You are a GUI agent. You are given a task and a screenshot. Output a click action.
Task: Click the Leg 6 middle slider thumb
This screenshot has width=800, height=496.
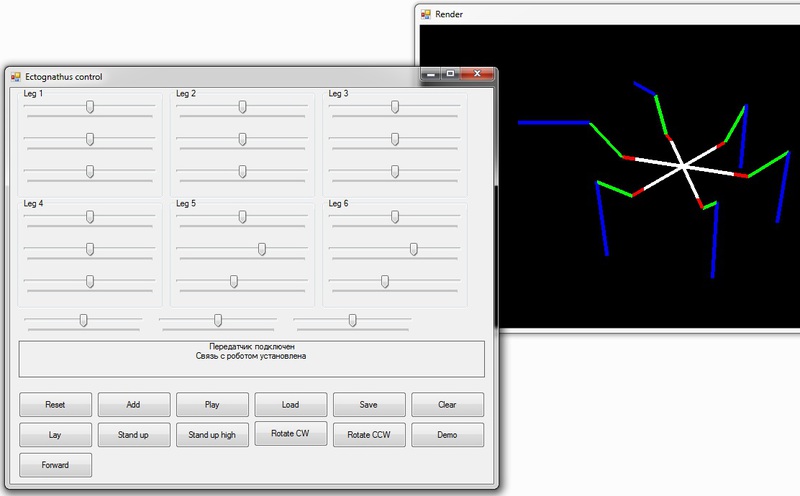(414, 249)
